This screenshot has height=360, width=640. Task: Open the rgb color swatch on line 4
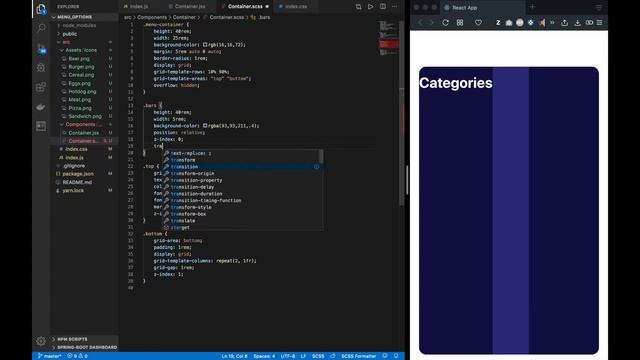205,44
